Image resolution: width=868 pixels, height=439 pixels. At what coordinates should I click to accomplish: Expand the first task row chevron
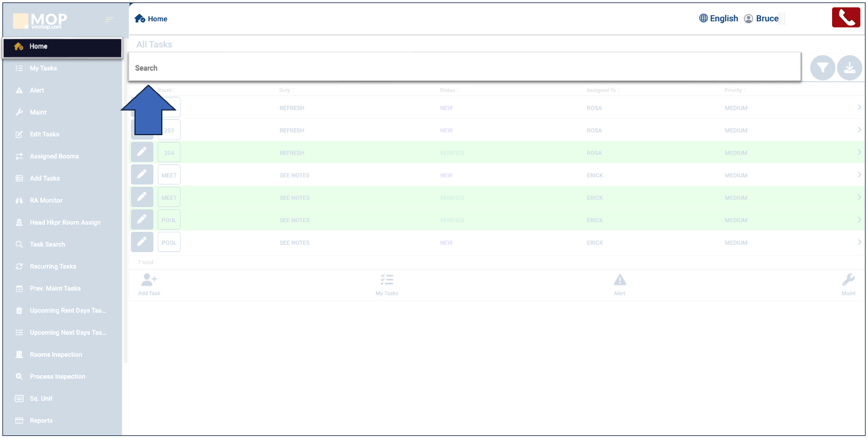click(x=859, y=108)
